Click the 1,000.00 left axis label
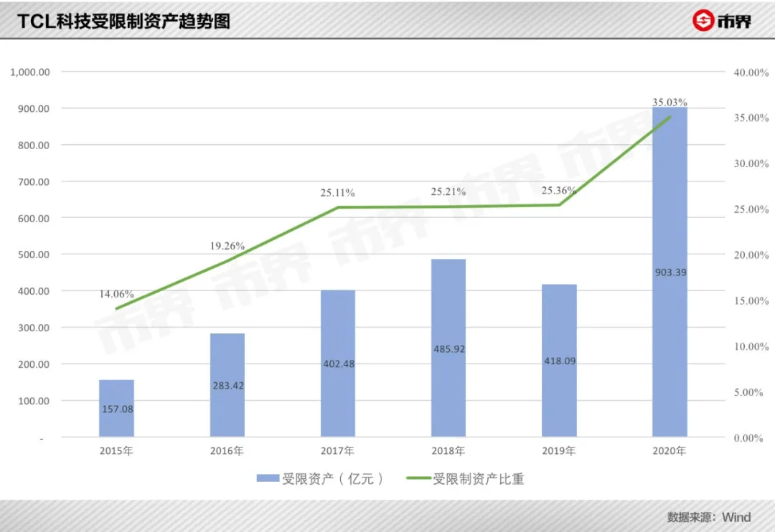Screen dimensions: 775x532 pos(30,72)
